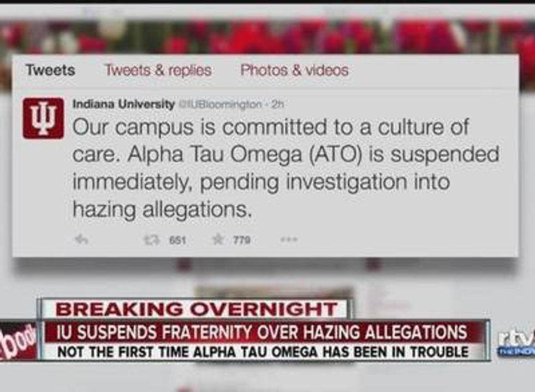Image resolution: width=535 pixels, height=392 pixels.
Task: Open the Tweets & replies tab
Action: 158,70
